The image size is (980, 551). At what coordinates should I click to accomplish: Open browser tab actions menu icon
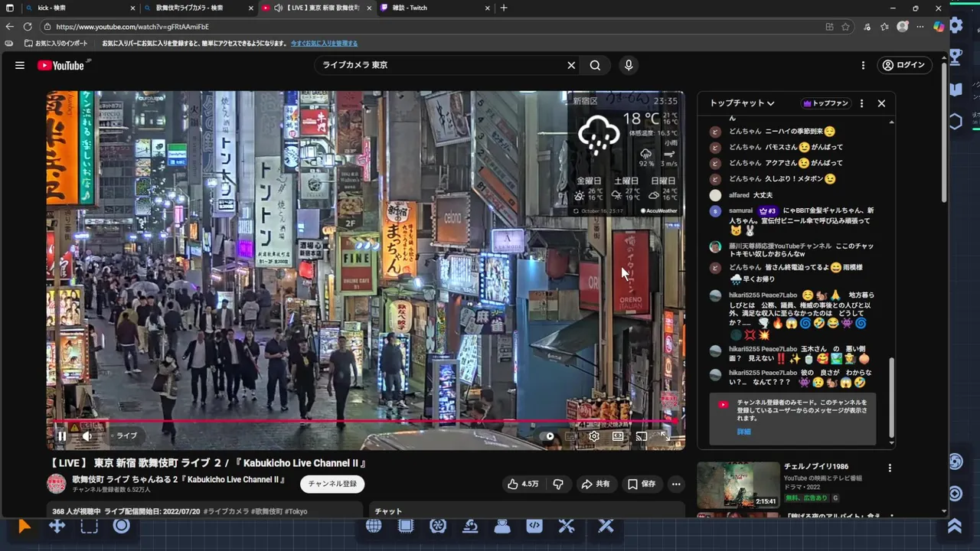(10, 8)
